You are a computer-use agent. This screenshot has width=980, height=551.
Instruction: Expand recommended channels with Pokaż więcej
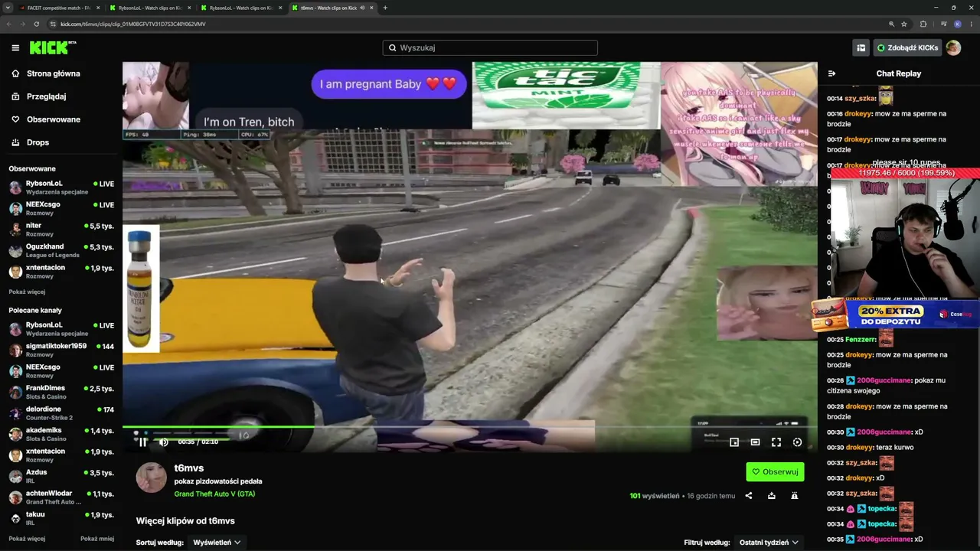27,539
